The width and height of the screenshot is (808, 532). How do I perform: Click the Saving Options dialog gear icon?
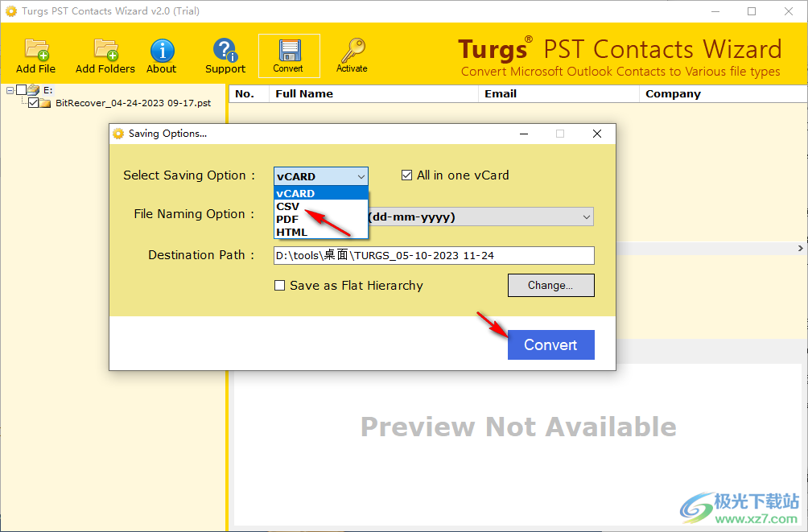coord(118,134)
